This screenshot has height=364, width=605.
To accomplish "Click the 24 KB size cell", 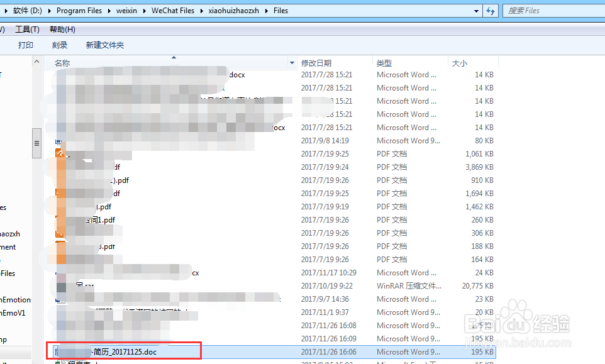I will tap(484, 273).
